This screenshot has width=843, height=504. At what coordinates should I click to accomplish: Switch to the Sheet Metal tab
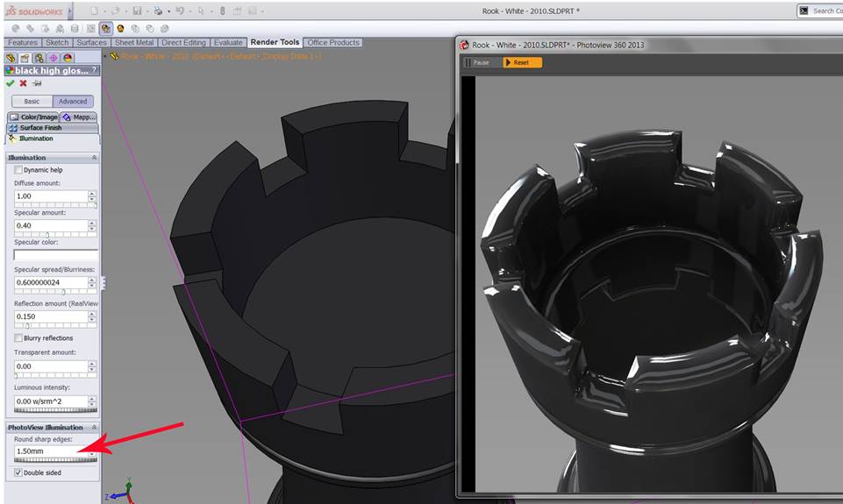pos(134,42)
